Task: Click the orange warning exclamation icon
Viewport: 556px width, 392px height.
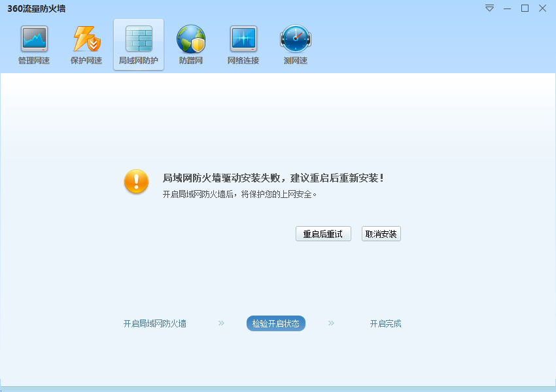Action: [137, 181]
